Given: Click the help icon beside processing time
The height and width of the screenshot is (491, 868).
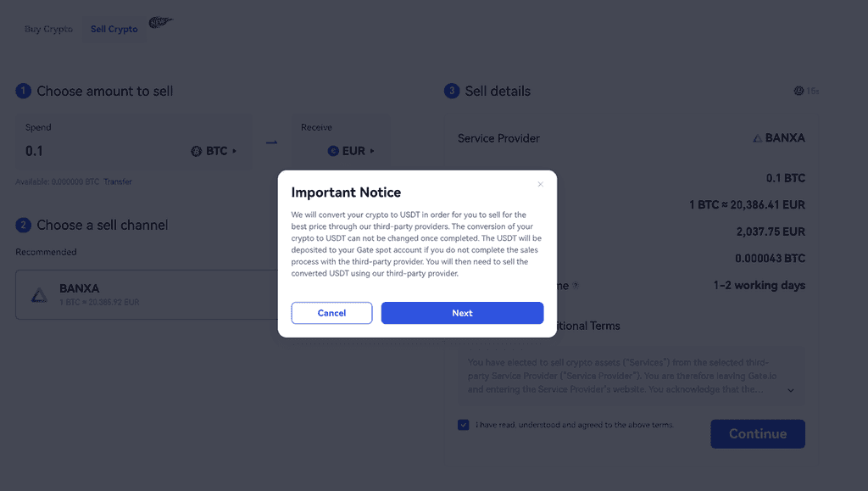Looking at the screenshot, I should 576,286.
